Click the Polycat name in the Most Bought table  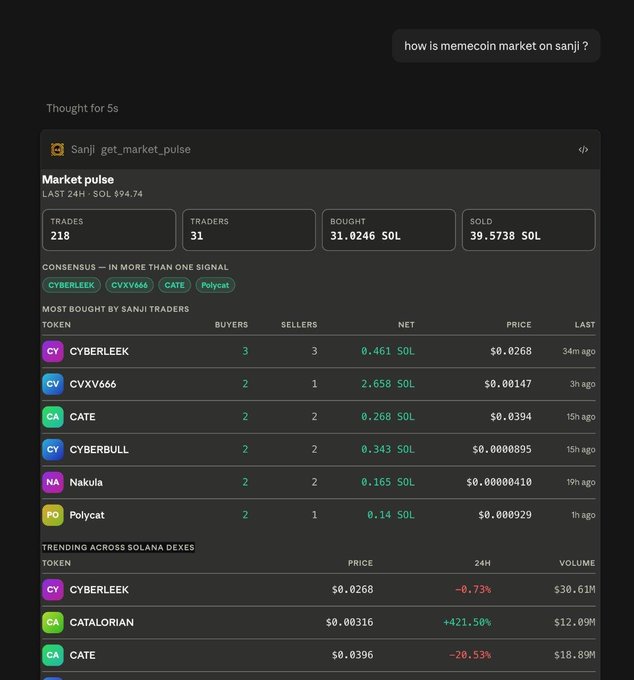tap(87, 515)
